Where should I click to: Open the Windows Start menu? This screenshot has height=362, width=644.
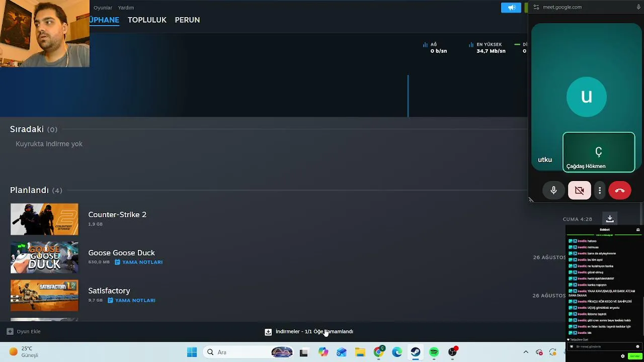tap(192, 352)
